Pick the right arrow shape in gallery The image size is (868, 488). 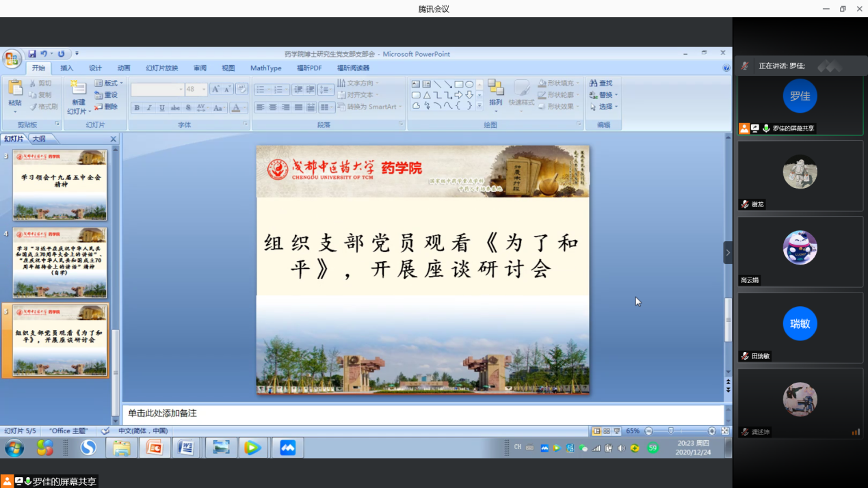(458, 95)
